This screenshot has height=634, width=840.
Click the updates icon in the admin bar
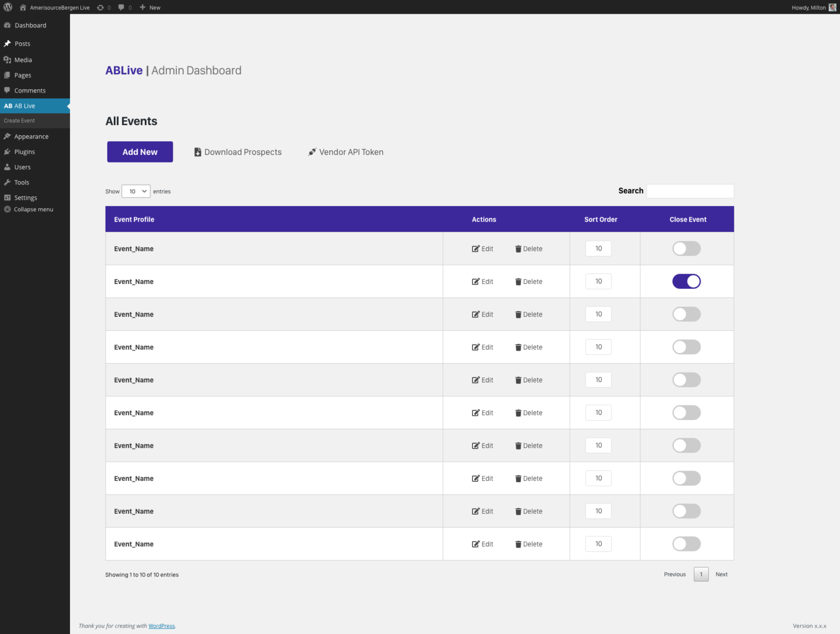[x=101, y=8]
